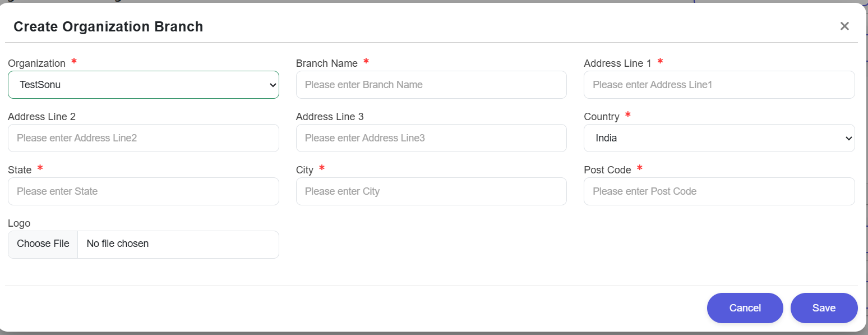Save the new organization branch
868x335 pixels.
point(824,308)
